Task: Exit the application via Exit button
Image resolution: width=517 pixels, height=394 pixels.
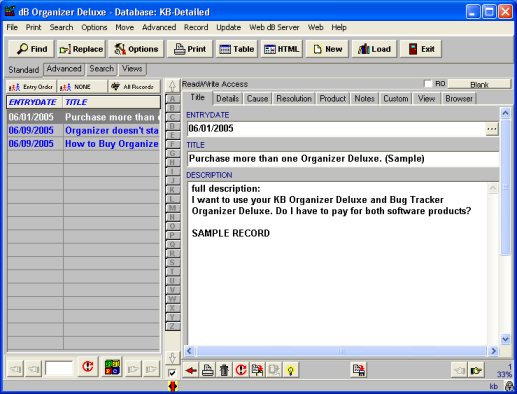Action: 421,49
